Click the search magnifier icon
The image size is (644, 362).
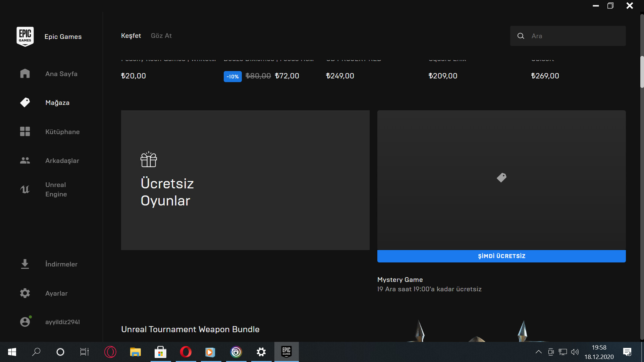(x=521, y=36)
